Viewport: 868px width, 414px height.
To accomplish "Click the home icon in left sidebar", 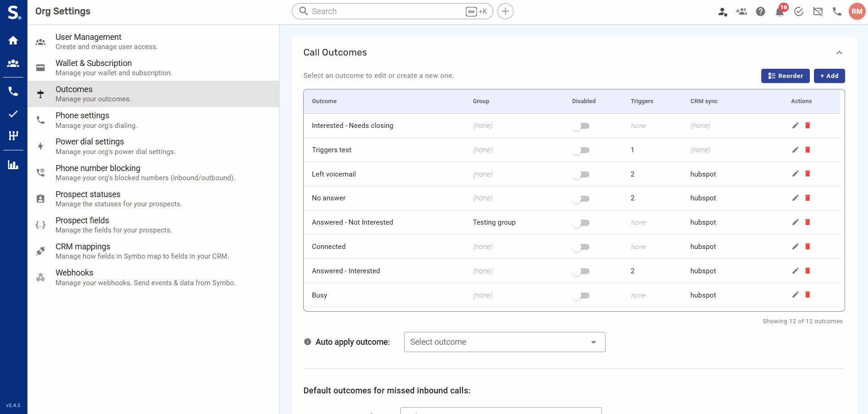I will point(13,40).
